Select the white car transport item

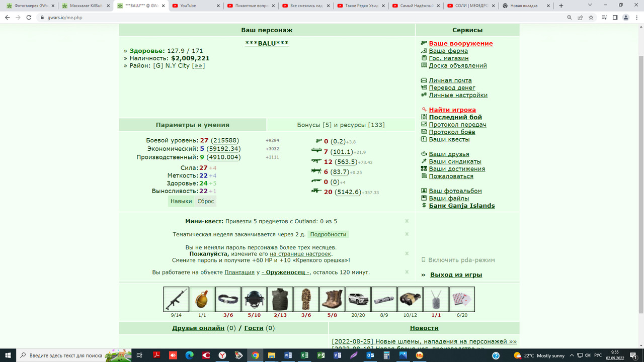point(358,299)
